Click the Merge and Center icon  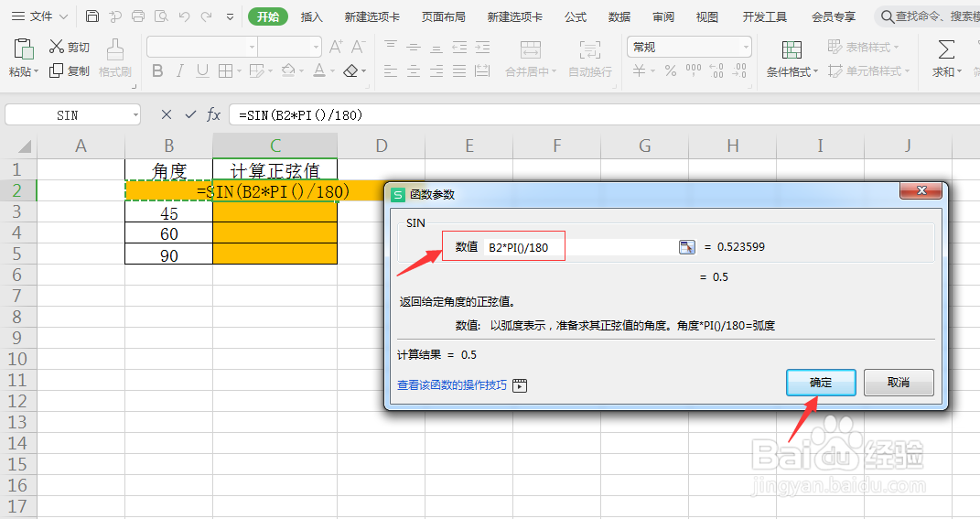(x=531, y=49)
